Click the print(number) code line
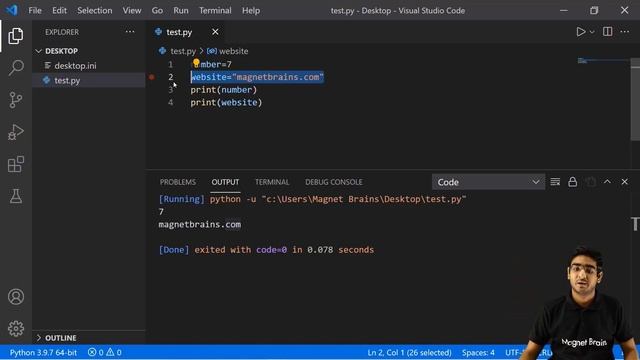This screenshot has width=640, height=360. point(224,90)
